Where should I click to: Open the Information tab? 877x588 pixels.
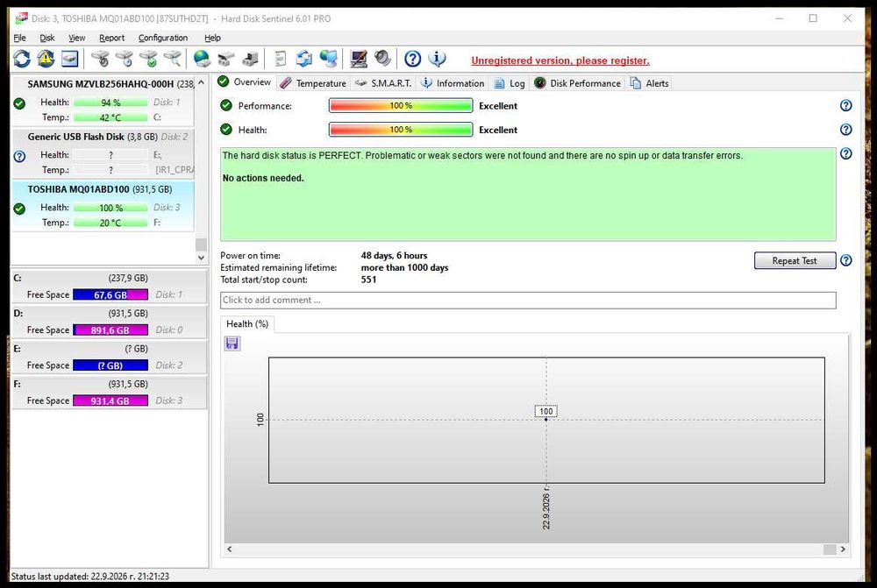453,83
